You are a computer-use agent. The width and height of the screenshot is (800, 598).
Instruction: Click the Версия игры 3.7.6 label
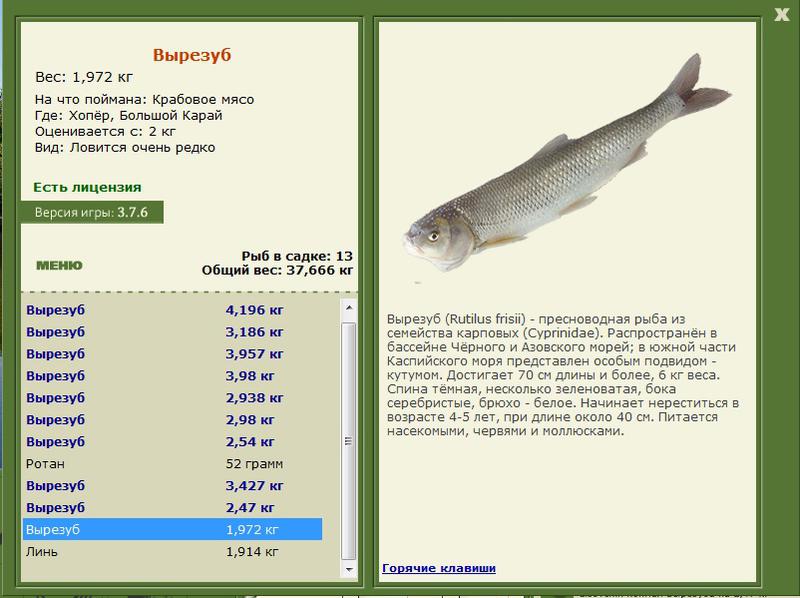coord(92,212)
